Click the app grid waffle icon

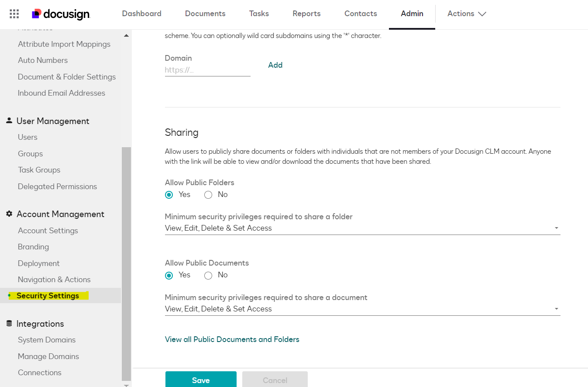[x=14, y=14]
